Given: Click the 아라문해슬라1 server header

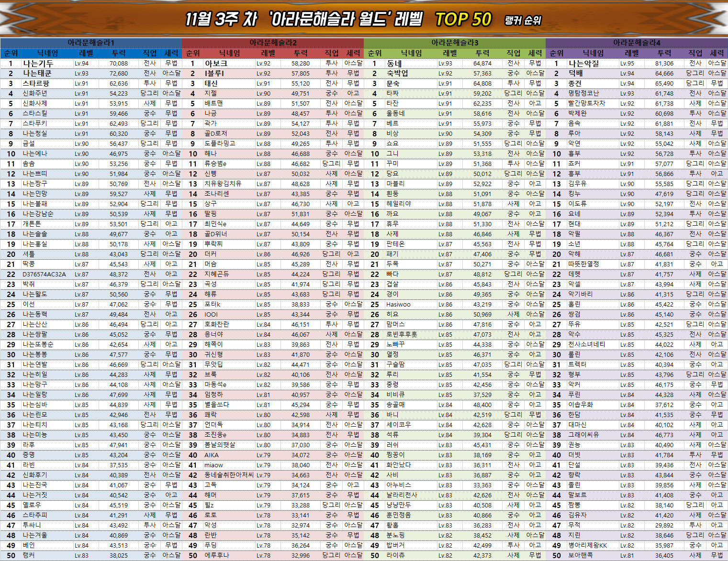Looking at the screenshot, I should click(x=91, y=43).
